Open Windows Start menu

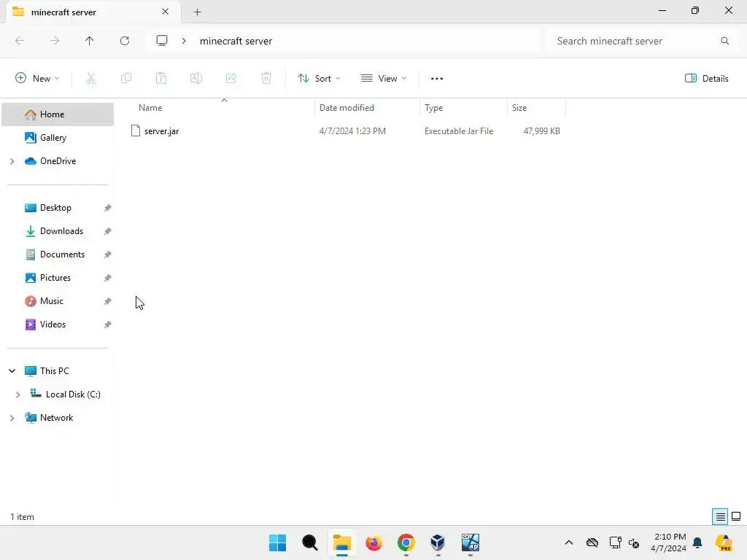click(278, 542)
